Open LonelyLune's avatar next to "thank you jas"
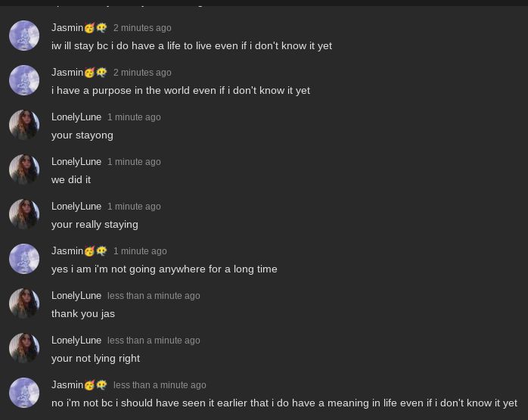This screenshot has width=528, height=420. pos(24,303)
